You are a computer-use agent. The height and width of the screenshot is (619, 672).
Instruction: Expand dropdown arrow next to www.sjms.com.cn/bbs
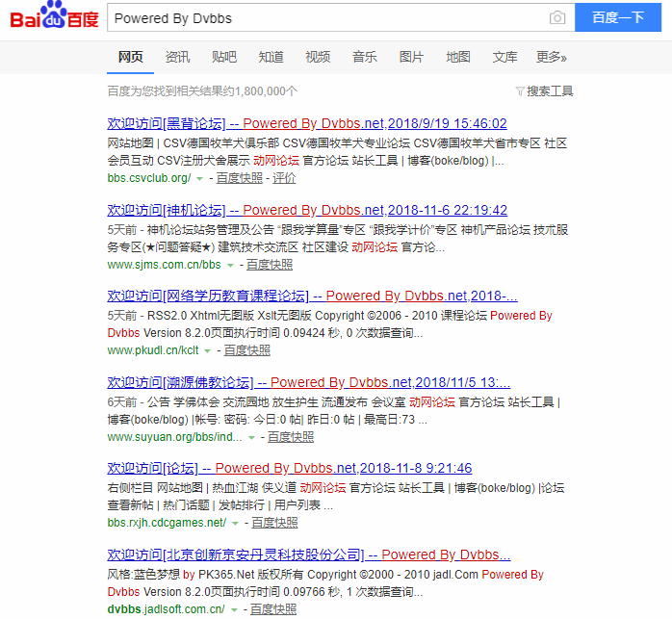(x=230, y=266)
